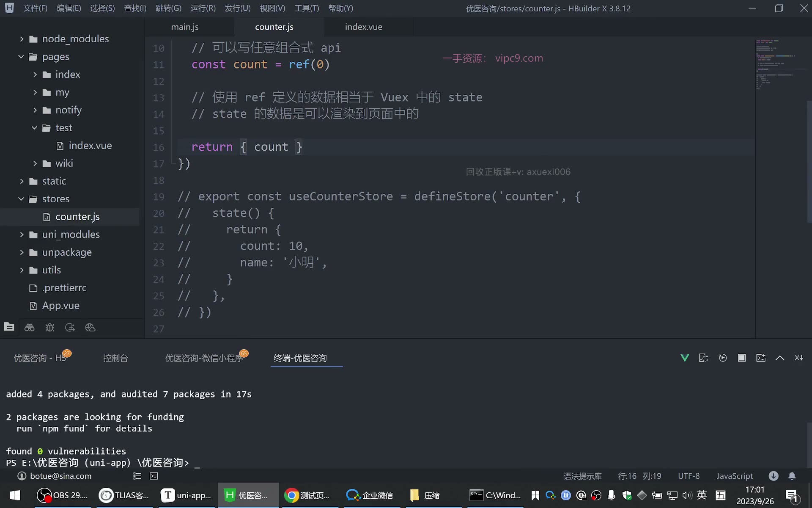Open the debug bug icon in sidebar
Image resolution: width=812 pixels, height=508 pixels.
[x=50, y=327]
